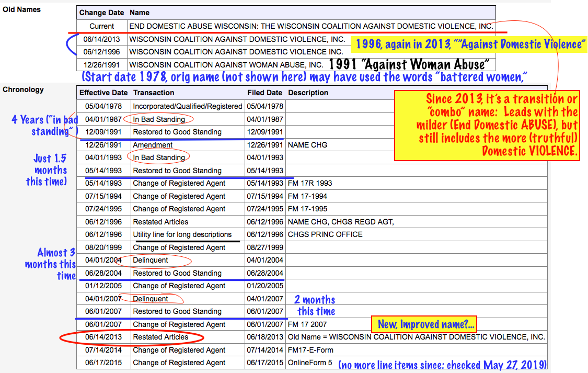Click the 'Chronology' section label
The width and height of the screenshot is (588, 373).
[x=23, y=89]
